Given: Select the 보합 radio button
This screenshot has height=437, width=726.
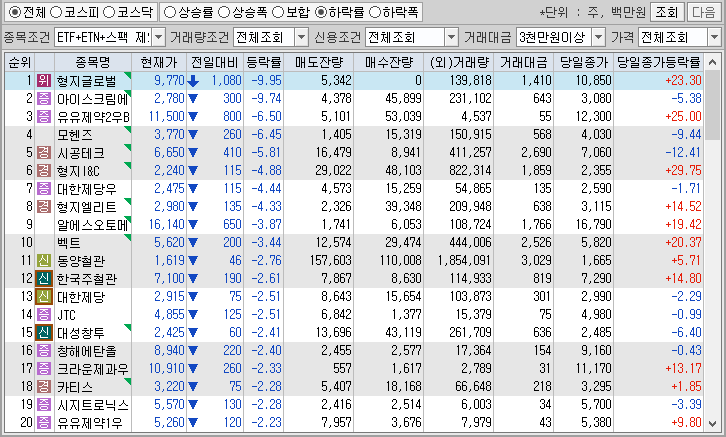Looking at the screenshot, I should click(278, 12).
